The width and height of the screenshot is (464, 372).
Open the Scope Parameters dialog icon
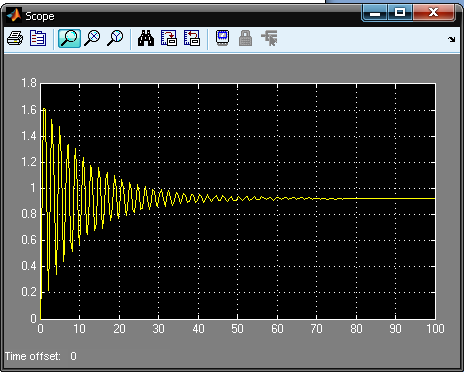pos(38,38)
